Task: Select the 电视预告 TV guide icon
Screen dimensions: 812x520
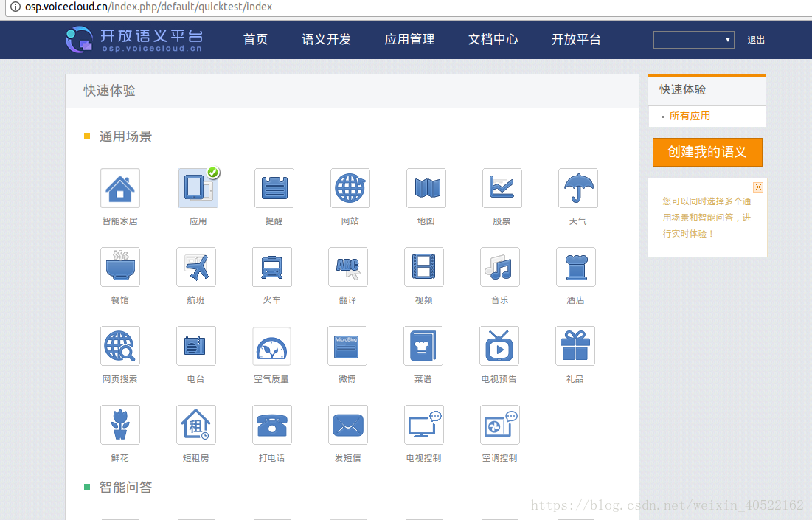Action: tap(499, 346)
